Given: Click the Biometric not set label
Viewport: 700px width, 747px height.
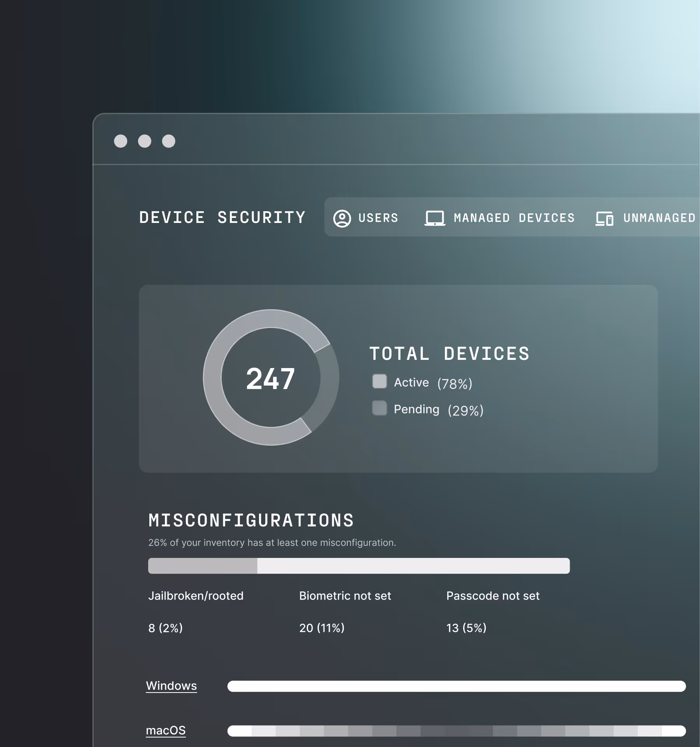Looking at the screenshot, I should click(345, 596).
